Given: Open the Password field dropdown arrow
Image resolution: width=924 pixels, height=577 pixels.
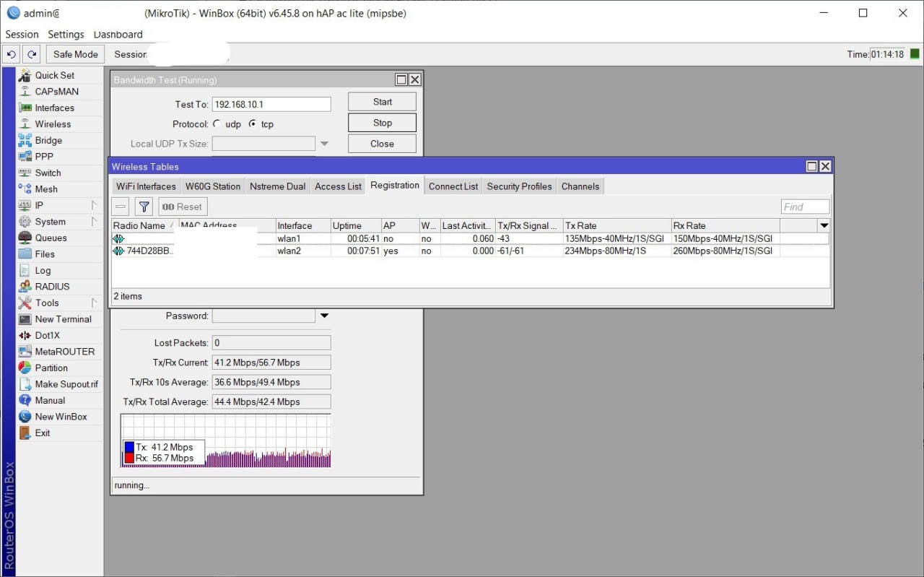Looking at the screenshot, I should (x=324, y=316).
